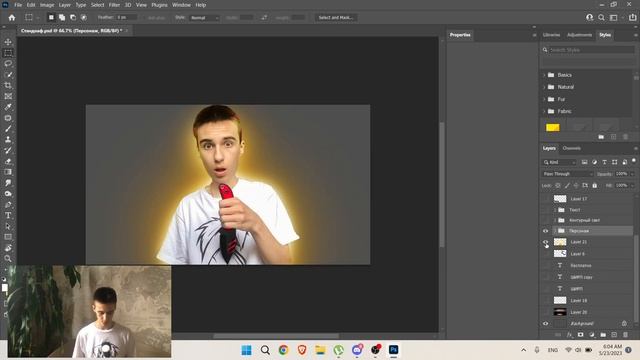The height and width of the screenshot is (360, 640).
Task: Expand the Fur styles folder
Action: coord(544,99)
